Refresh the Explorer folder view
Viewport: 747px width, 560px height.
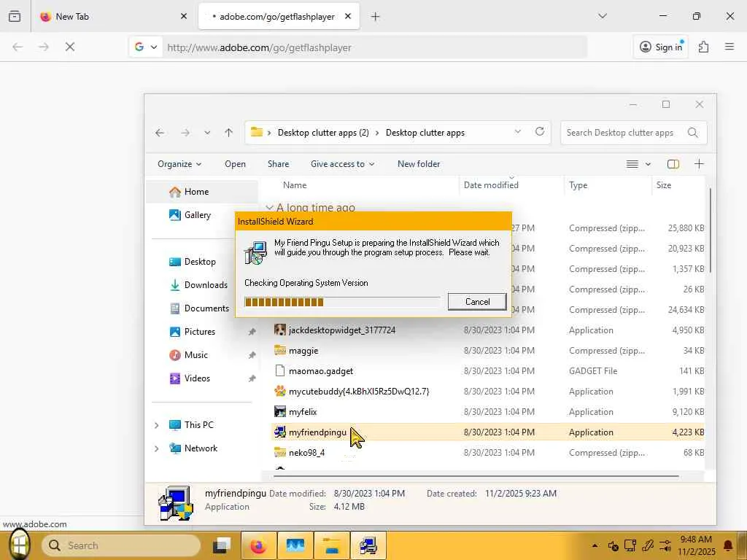(x=540, y=132)
